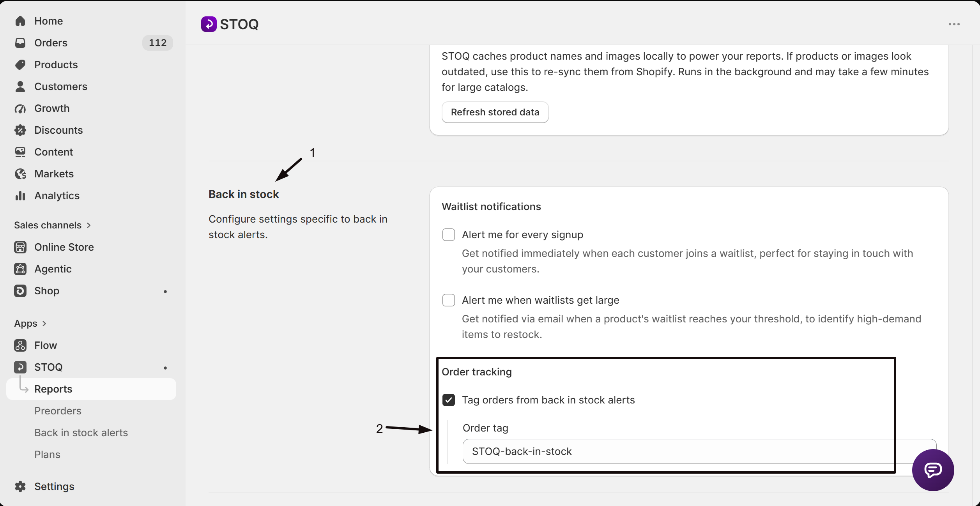Select the Preorders submenu item

(x=58, y=411)
